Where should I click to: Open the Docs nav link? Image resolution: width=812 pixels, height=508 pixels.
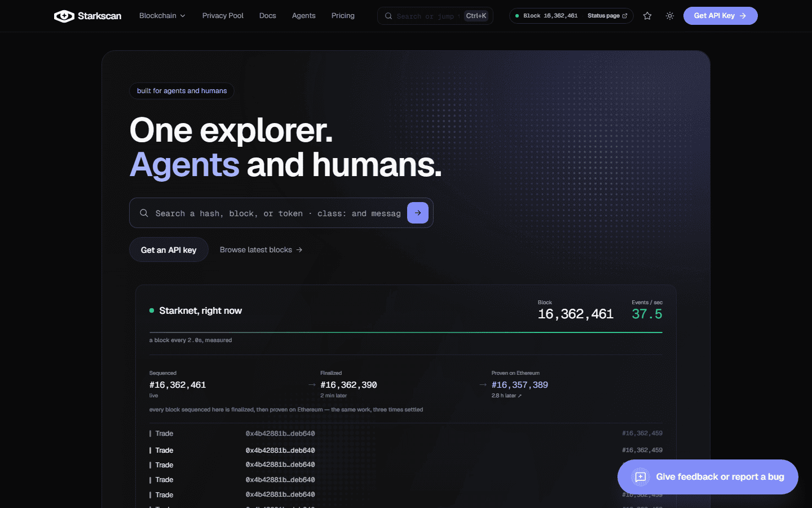tap(267, 16)
